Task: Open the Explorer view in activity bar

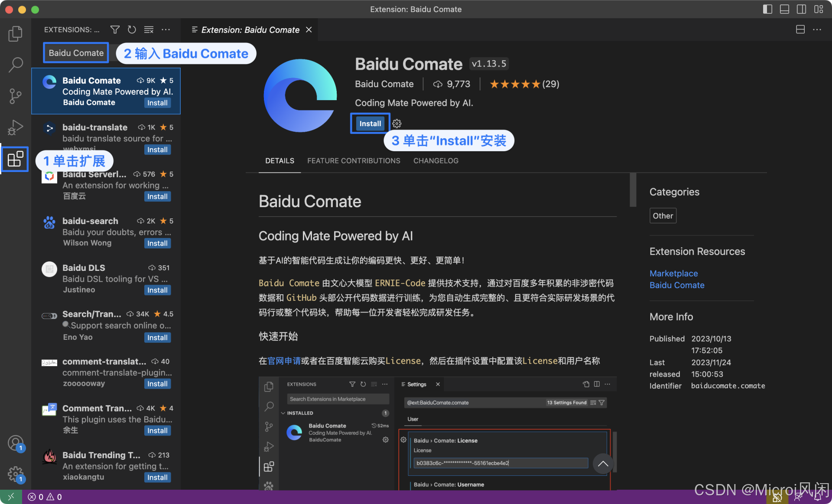Action: click(x=15, y=33)
